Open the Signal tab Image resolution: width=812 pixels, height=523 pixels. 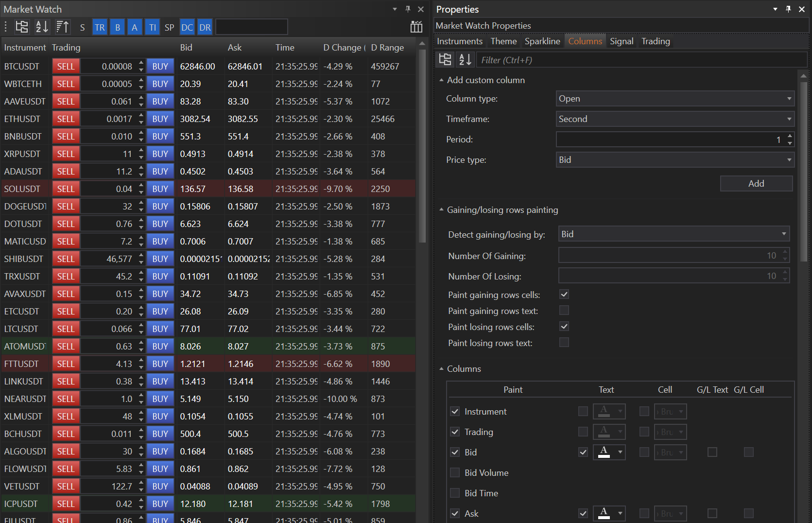pos(622,41)
